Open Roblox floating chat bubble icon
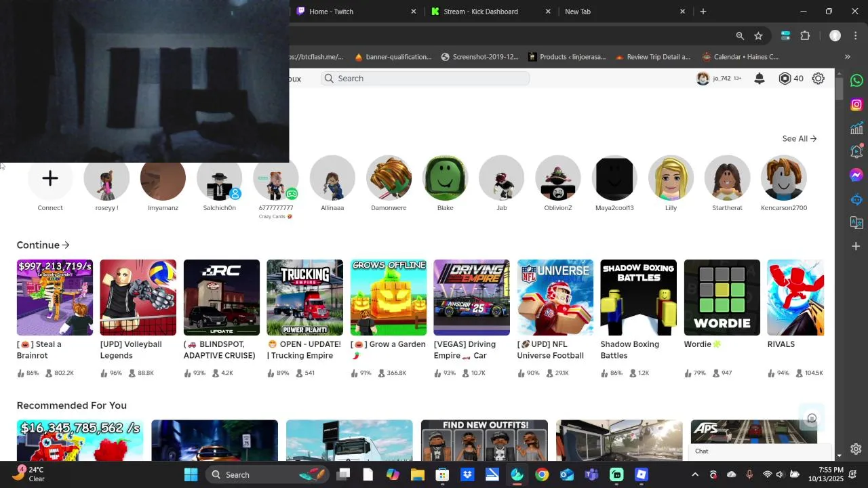 point(812,418)
